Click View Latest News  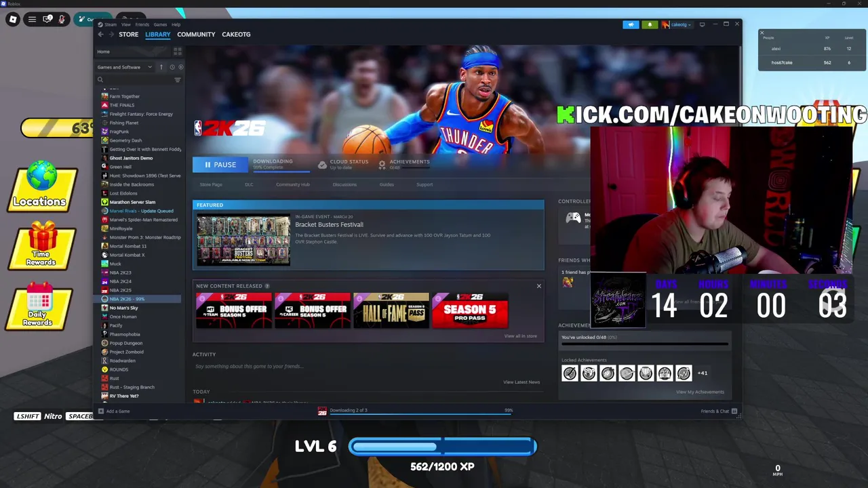point(521,382)
